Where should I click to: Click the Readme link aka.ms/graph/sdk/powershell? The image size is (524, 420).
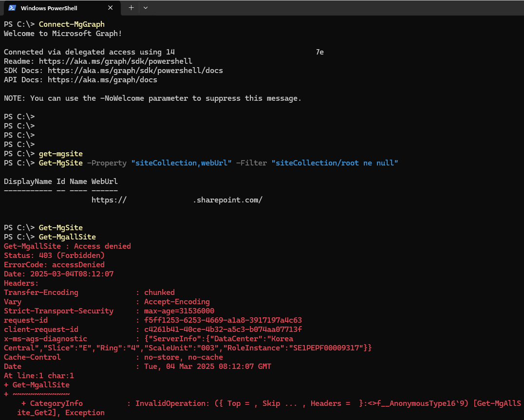pyautogui.click(x=115, y=61)
